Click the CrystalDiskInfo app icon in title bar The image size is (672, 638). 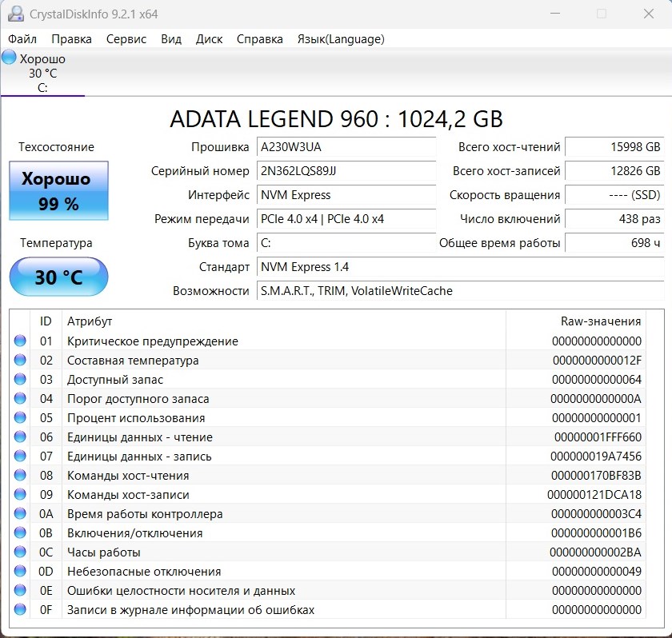pos(15,14)
